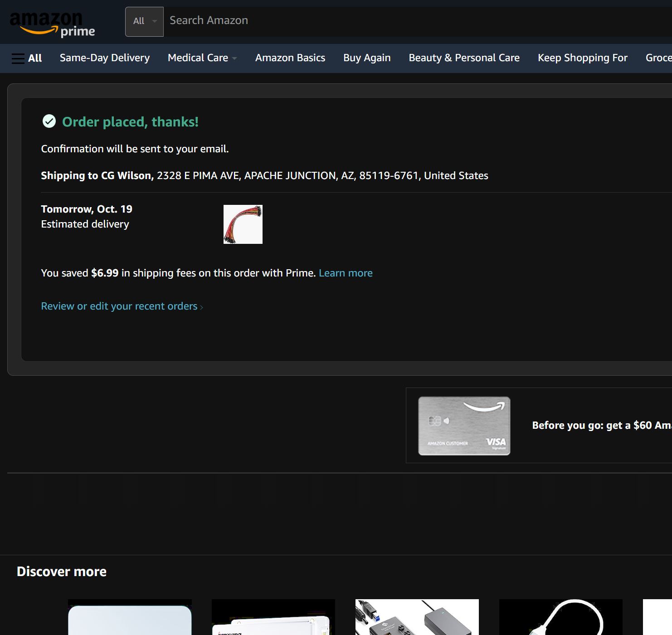The image size is (672, 635).
Task: Click the Amazon Visa card image
Action: [x=464, y=426]
